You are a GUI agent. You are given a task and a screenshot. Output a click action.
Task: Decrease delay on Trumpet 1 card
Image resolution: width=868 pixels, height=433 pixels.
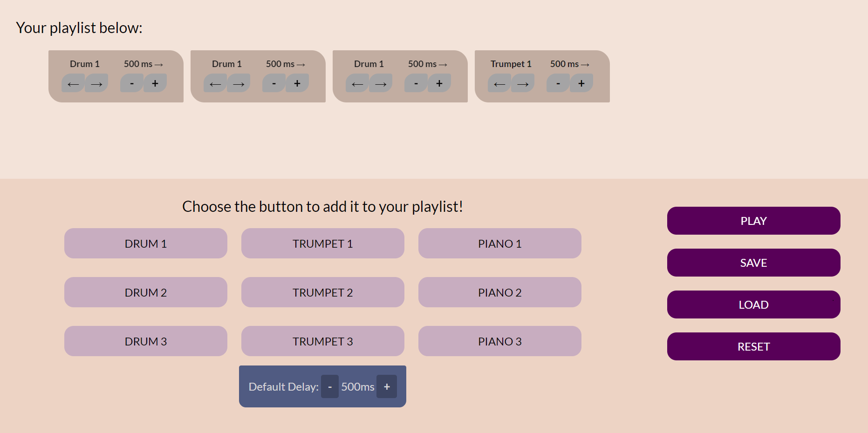click(558, 83)
